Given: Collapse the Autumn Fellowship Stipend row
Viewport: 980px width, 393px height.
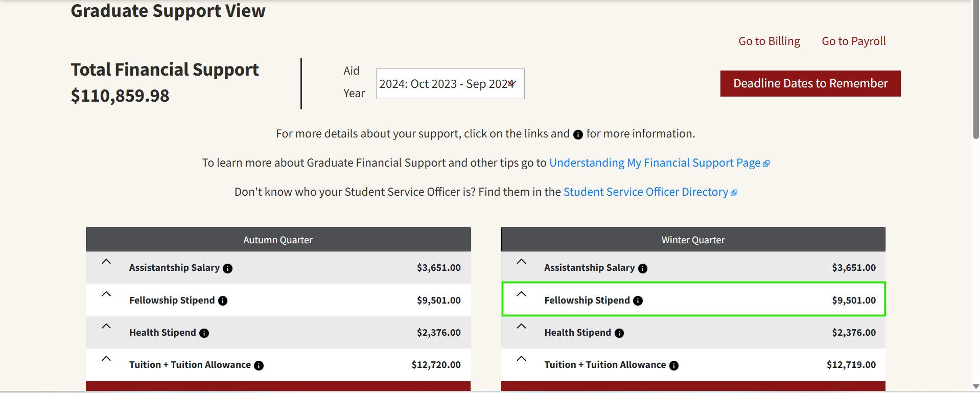Looking at the screenshot, I should [106, 294].
